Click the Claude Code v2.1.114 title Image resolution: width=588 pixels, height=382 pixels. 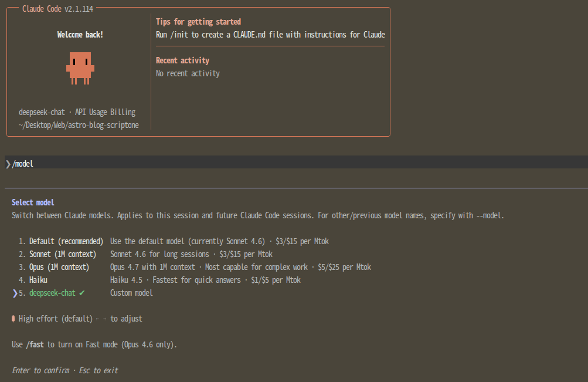57,8
